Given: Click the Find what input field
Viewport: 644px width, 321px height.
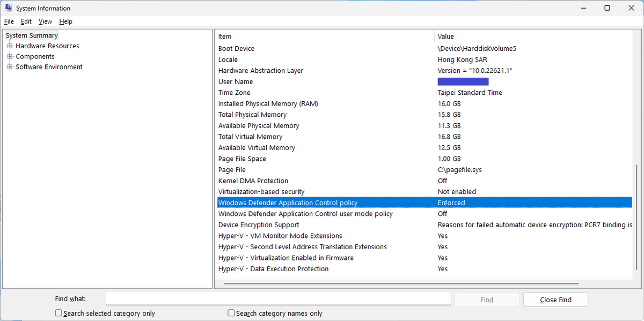Looking at the screenshot, I should pos(278,299).
